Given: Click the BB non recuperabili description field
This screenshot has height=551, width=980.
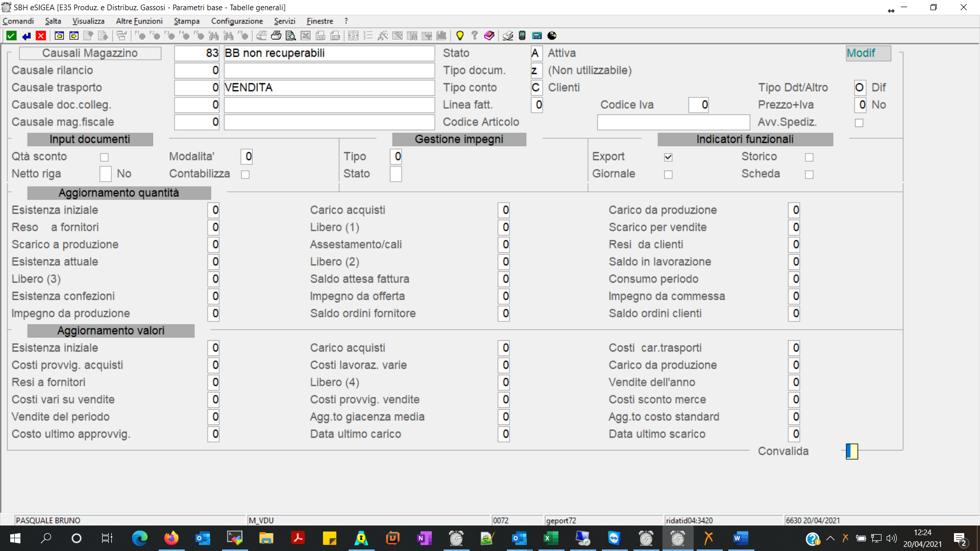Looking at the screenshot, I should coord(329,53).
